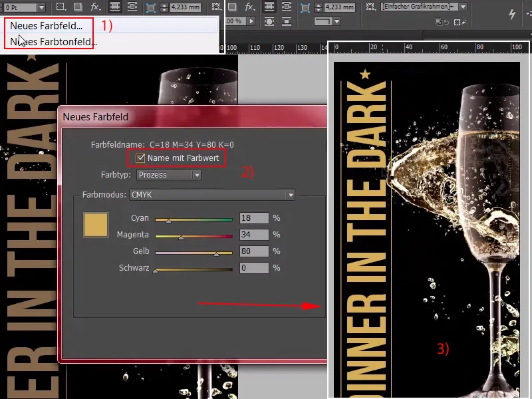The image size is (532, 399).
Task: Open the corner options icon beside 0 Pt
Action: pos(61,7)
